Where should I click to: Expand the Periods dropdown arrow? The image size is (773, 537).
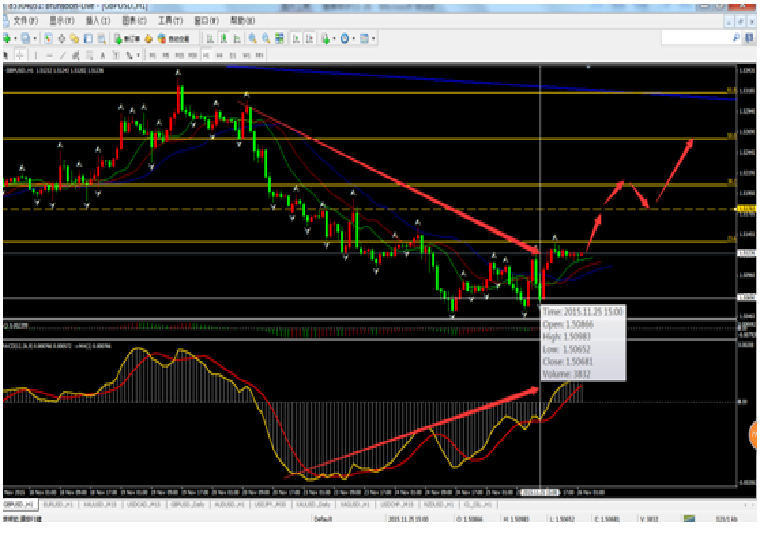(353, 39)
